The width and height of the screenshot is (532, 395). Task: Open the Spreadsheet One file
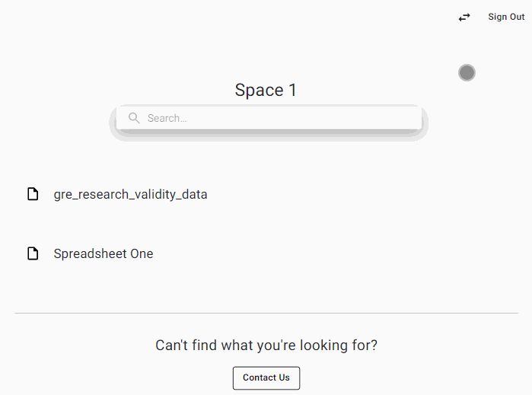(x=104, y=253)
